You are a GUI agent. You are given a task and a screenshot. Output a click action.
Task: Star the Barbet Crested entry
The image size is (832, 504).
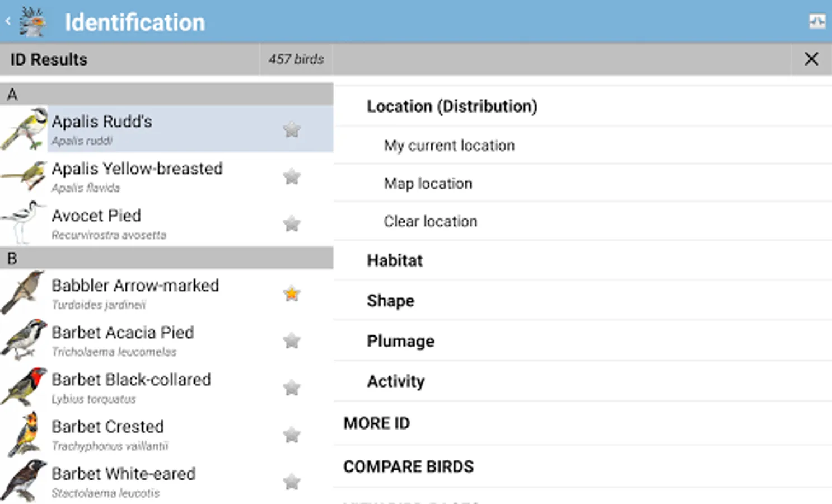[x=292, y=435]
